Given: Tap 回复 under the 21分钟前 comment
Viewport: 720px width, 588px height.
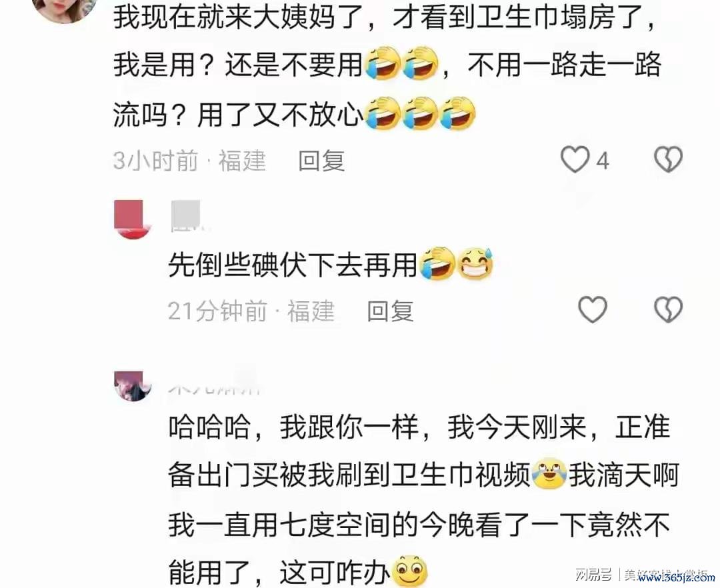Looking at the screenshot, I should 390,311.
